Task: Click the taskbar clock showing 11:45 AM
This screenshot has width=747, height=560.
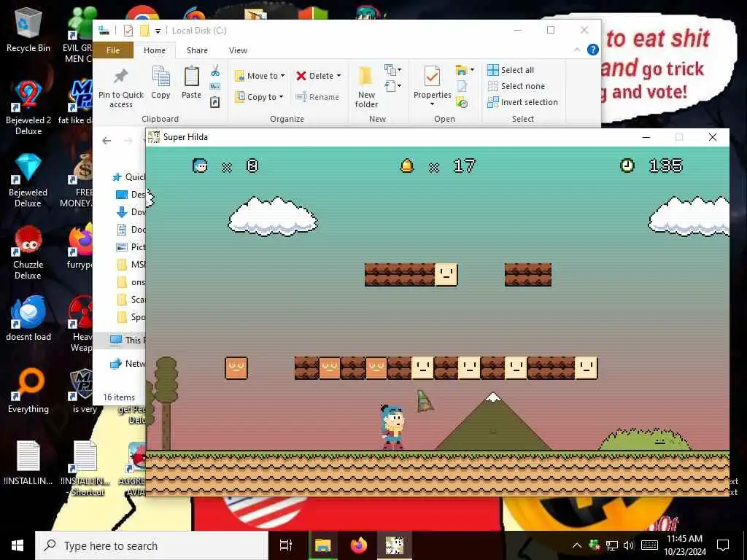Action: pos(684,545)
